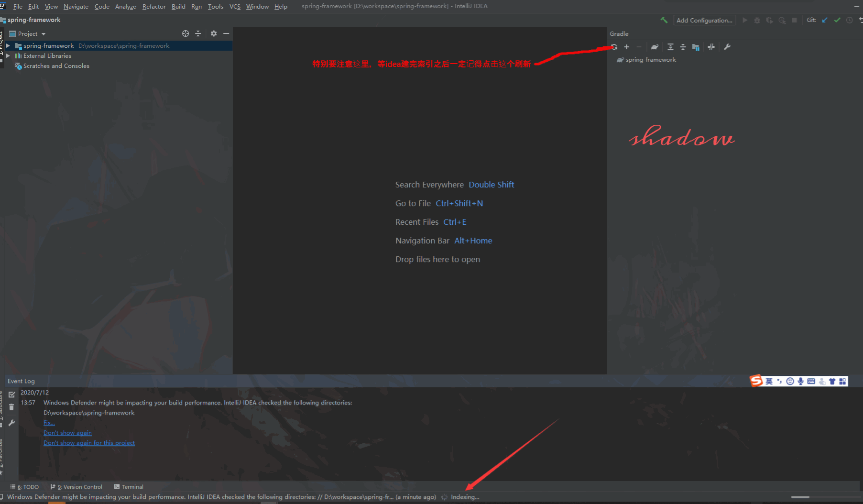Image resolution: width=863 pixels, height=504 pixels.
Task: Collapse all nodes in Gradle panel
Action: tap(683, 47)
